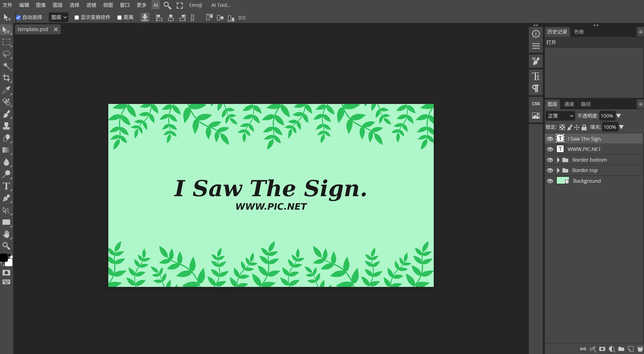
Task: Select the Crop tool
Action: 6,78
